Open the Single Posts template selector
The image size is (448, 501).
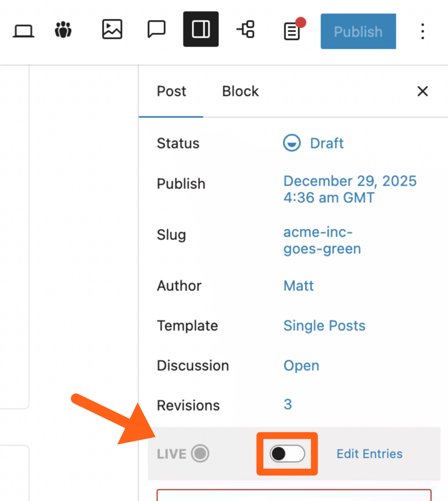coord(324,325)
